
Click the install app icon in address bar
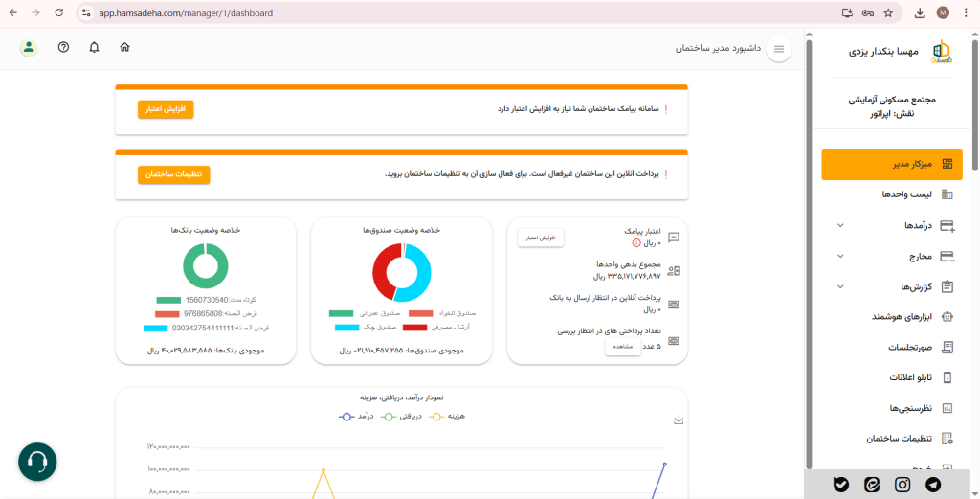point(847,13)
